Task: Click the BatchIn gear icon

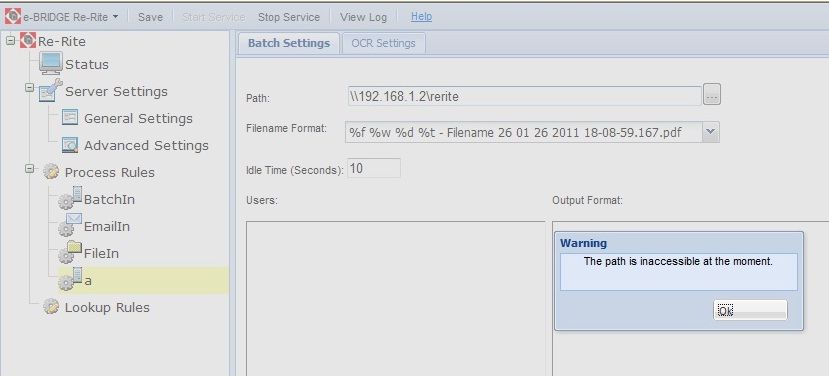Action: click(70, 198)
